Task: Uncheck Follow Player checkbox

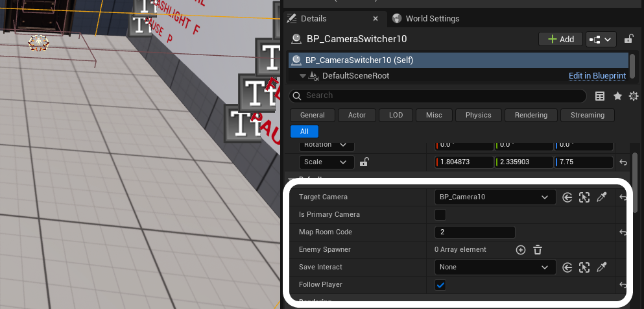Action: [x=440, y=285]
